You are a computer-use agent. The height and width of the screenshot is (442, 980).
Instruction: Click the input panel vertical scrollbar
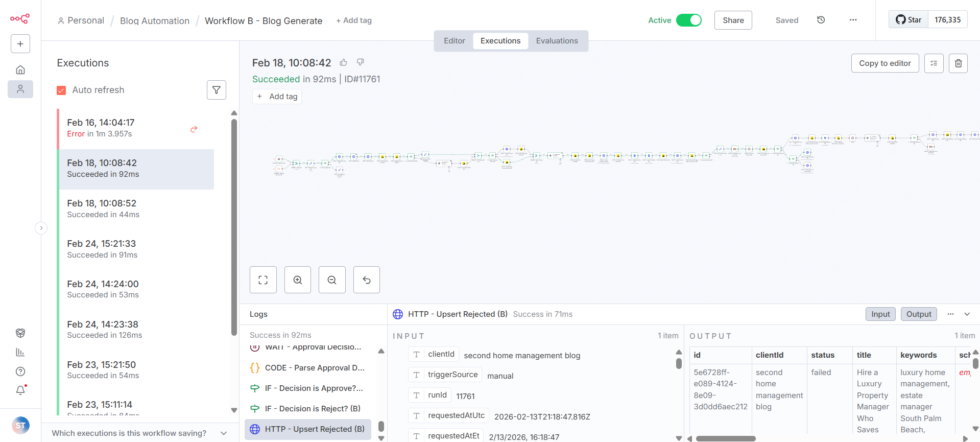tap(679, 363)
